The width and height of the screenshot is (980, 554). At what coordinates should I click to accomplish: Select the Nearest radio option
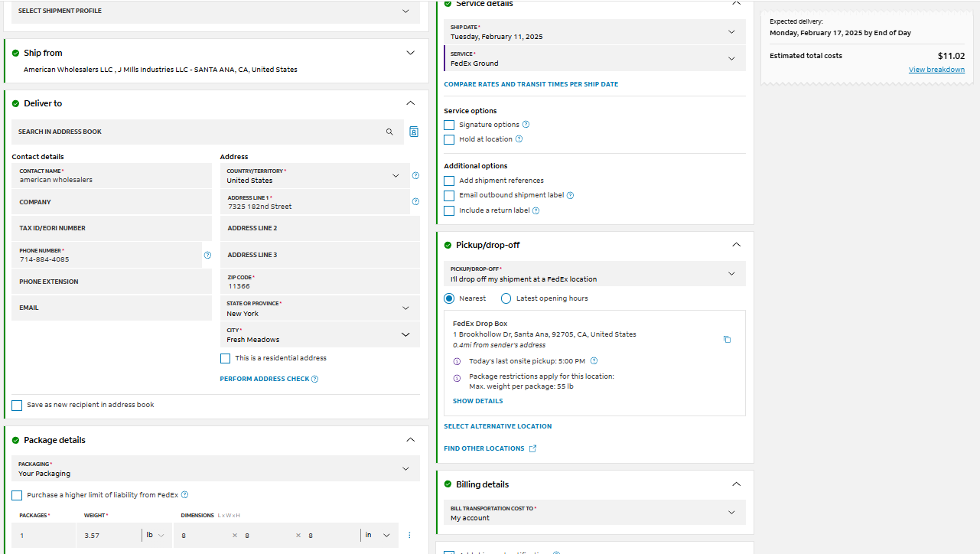[449, 298]
